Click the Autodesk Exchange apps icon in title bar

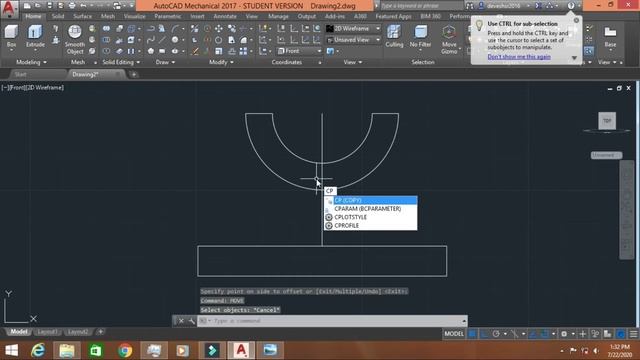pos(539,6)
